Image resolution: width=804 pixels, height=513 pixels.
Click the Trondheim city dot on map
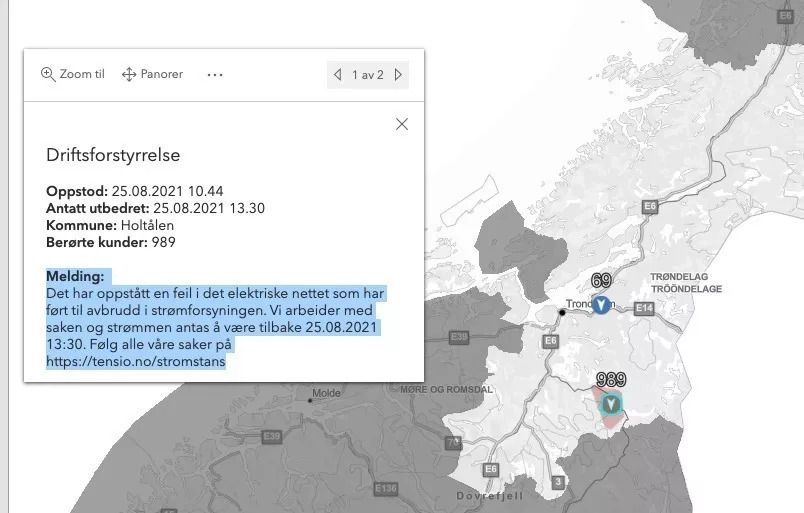[x=563, y=313]
